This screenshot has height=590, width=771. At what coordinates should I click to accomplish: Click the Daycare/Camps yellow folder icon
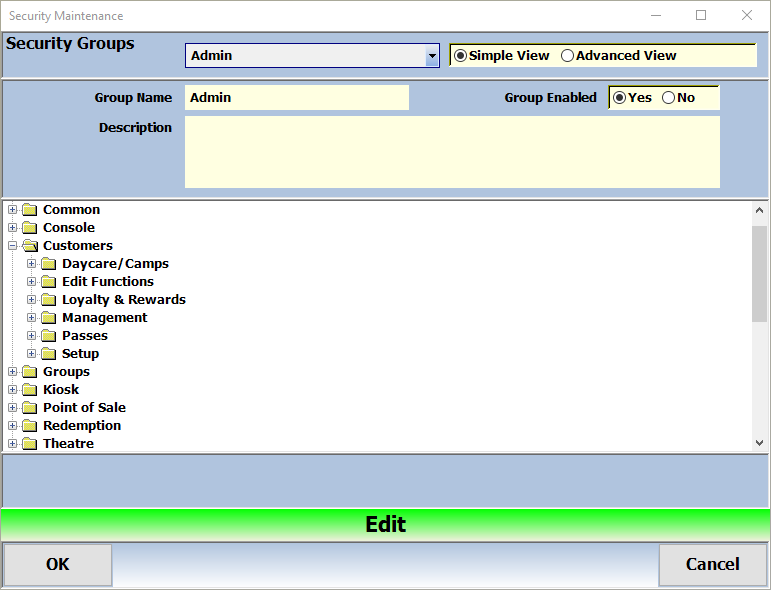pyautogui.click(x=48, y=264)
